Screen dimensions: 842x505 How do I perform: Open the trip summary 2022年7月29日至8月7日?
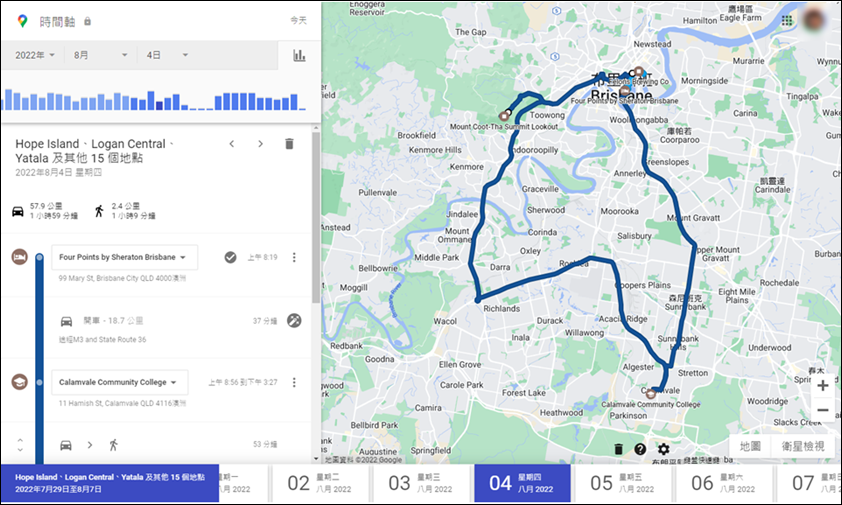coord(110,483)
